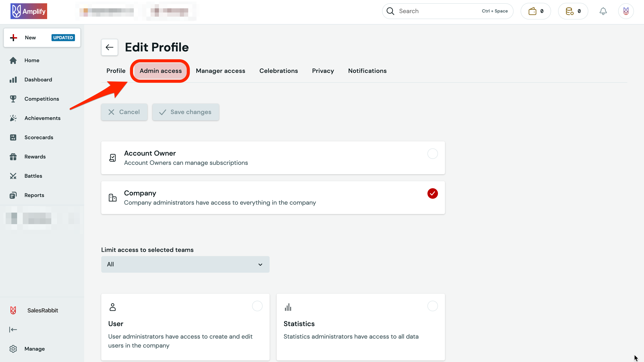This screenshot has width=644, height=362.
Task: Select the Rewards gift icon
Action: tap(13, 156)
